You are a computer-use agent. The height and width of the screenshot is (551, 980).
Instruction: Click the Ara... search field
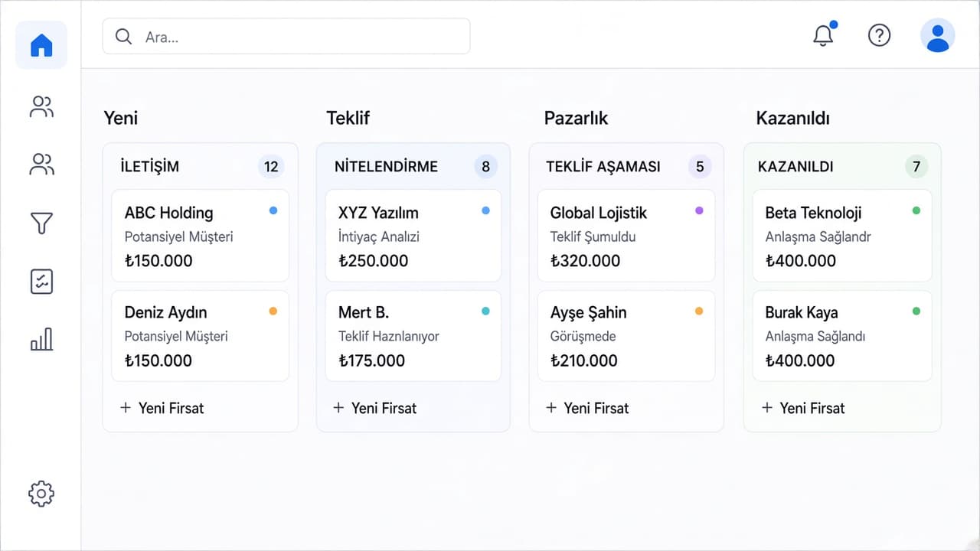tap(286, 36)
